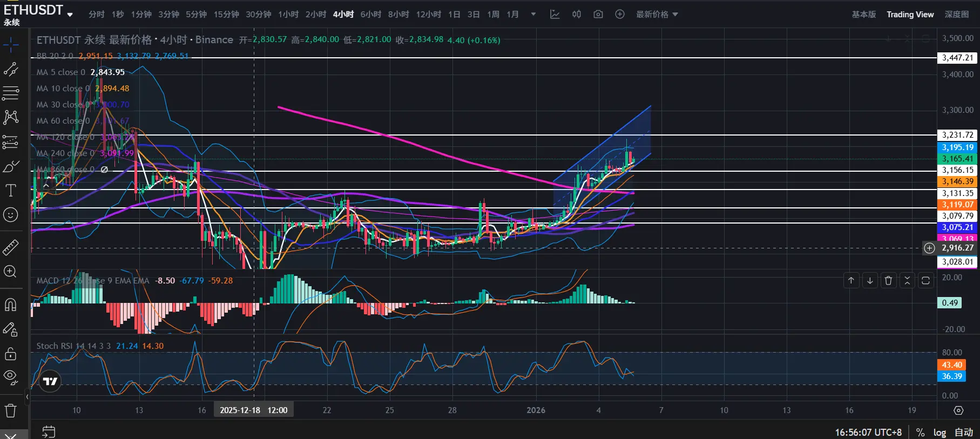Screen dimensions: 980x439
Task: Toggle log scale mode
Action: pos(940,433)
